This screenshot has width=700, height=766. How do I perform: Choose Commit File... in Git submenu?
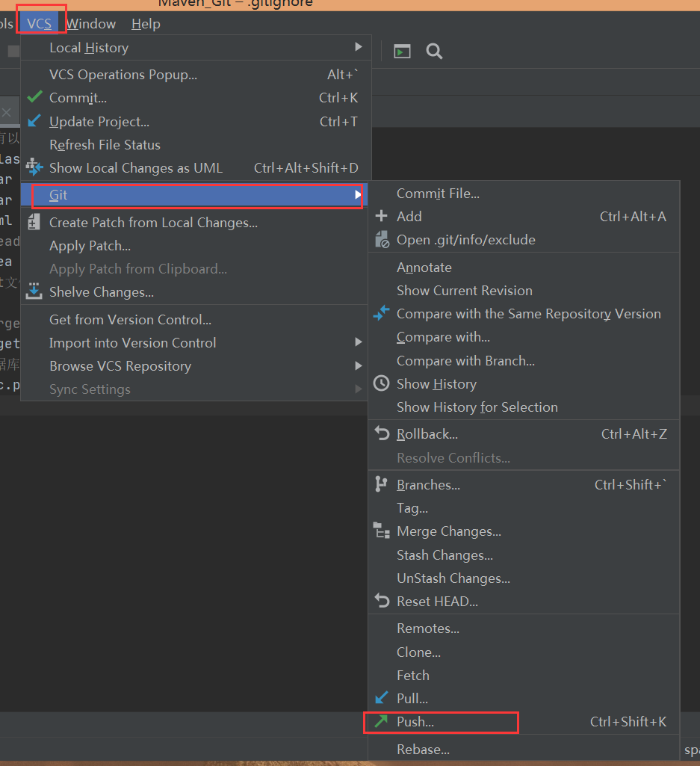pos(524,194)
